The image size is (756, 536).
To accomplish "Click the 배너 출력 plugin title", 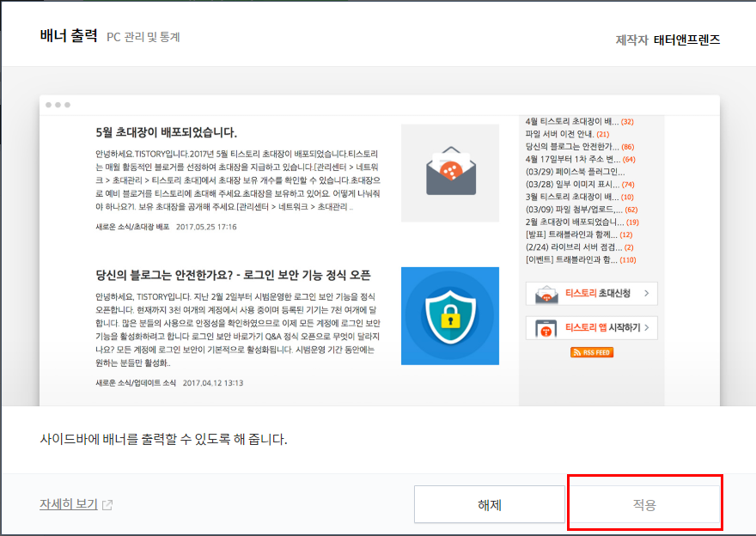I will (69, 36).
